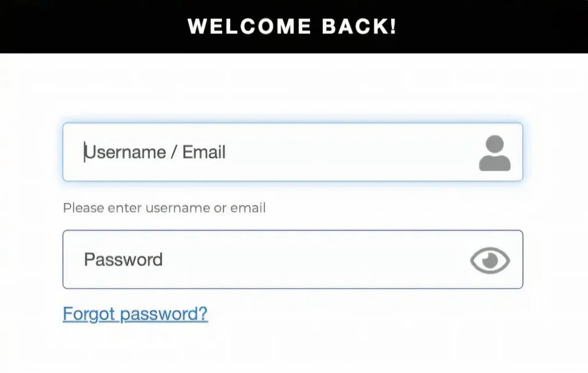Select the helper text Please enter username or email

pos(164,208)
